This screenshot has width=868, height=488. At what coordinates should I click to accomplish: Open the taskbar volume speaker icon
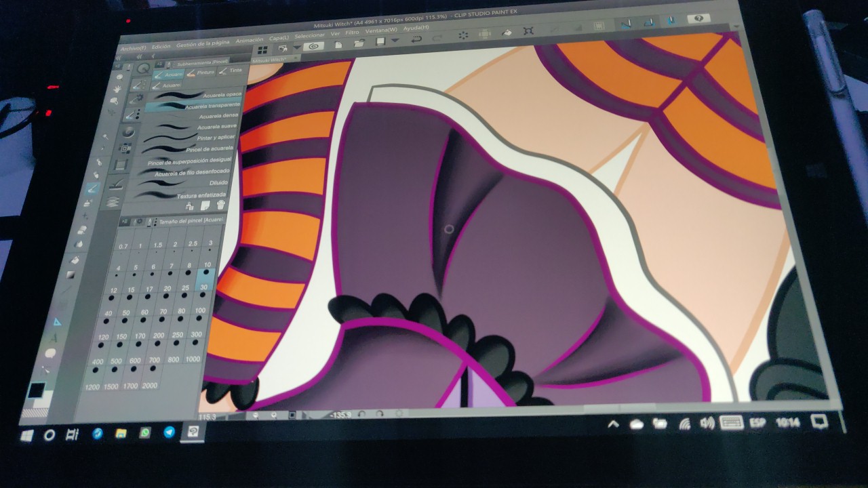(x=707, y=423)
